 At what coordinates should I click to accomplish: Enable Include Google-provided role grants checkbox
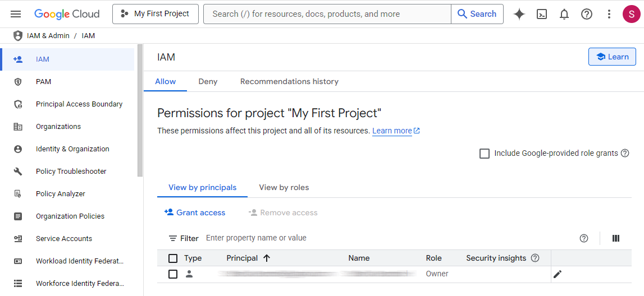click(x=485, y=154)
